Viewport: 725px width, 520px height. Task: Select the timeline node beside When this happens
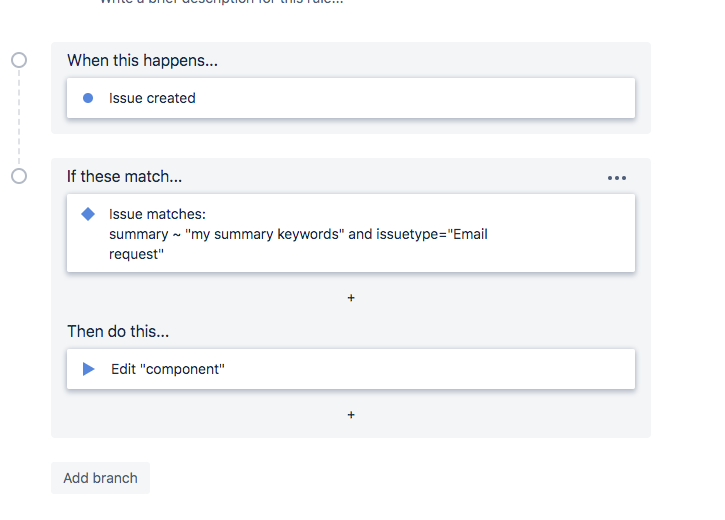19,60
